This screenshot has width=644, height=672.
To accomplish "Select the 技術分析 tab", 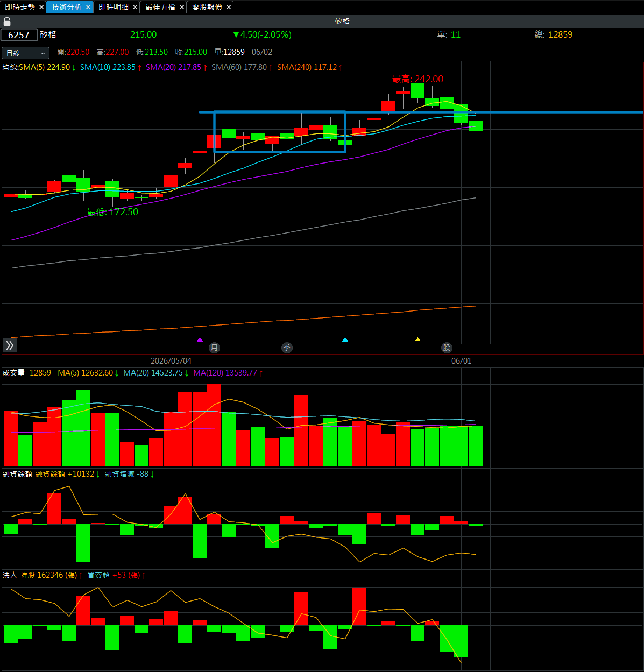I will tap(67, 7).
